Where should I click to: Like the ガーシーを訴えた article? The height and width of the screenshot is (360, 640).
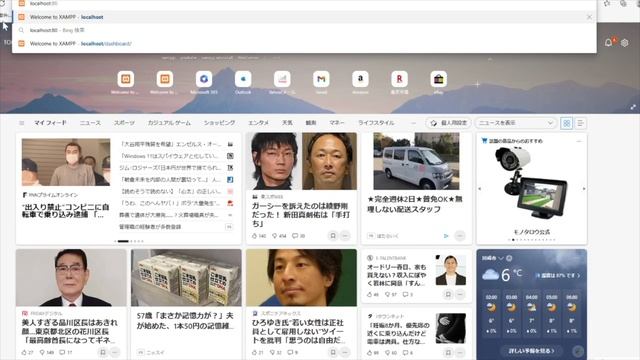(259, 236)
